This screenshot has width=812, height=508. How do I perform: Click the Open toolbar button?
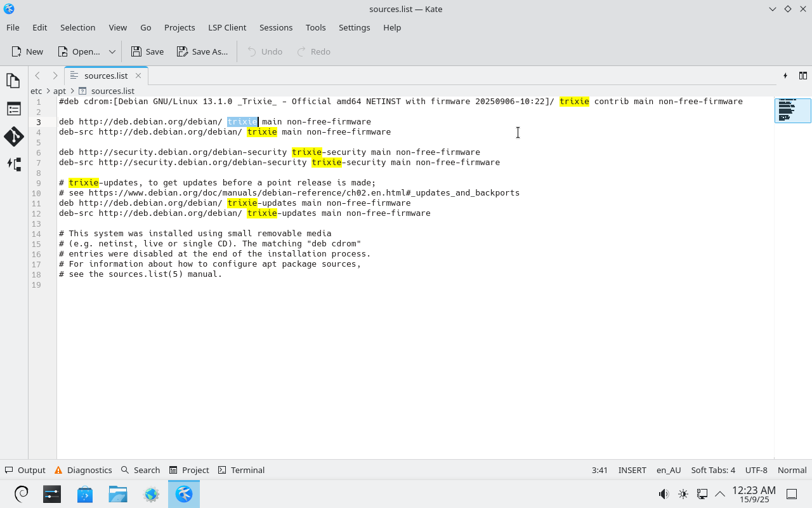(79, 51)
